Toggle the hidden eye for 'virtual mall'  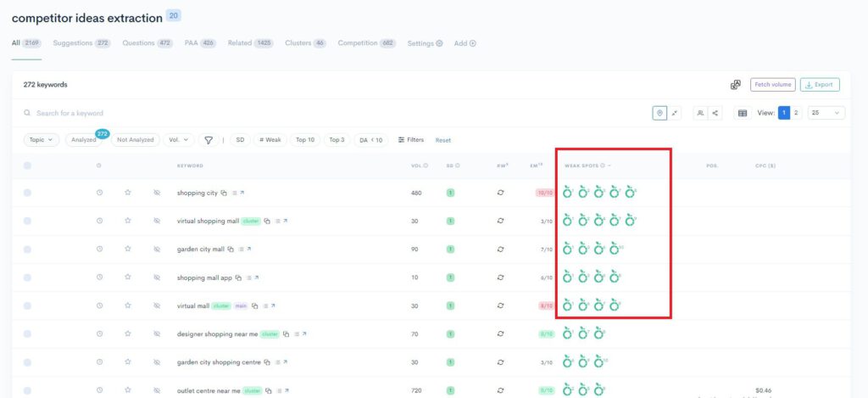[x=157, y=306]
